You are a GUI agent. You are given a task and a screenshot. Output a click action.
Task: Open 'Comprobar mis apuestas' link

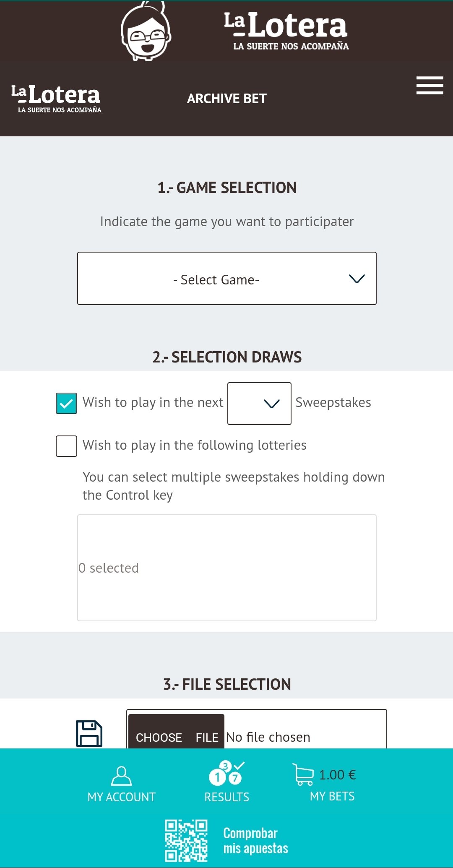click(255, 841)
